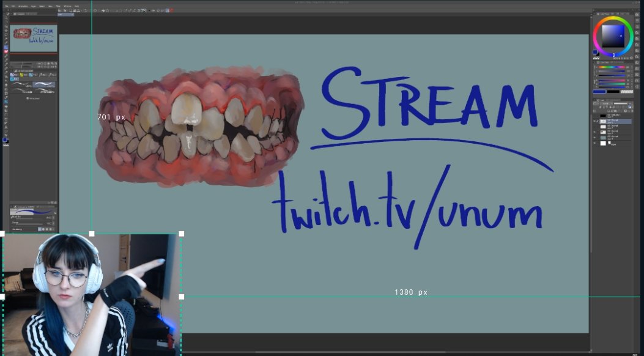Adjust the rainbow hue slider bar

611,67
